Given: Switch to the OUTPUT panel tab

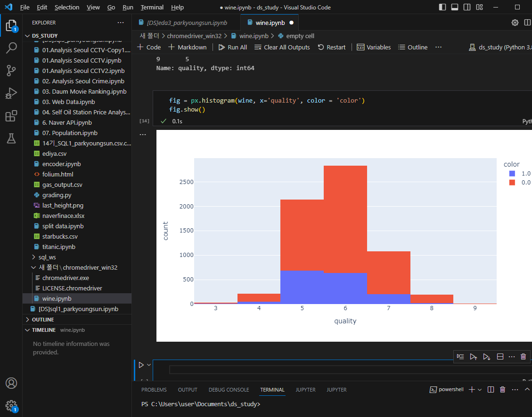Looking at the screenshot, I should pos(188,390).
